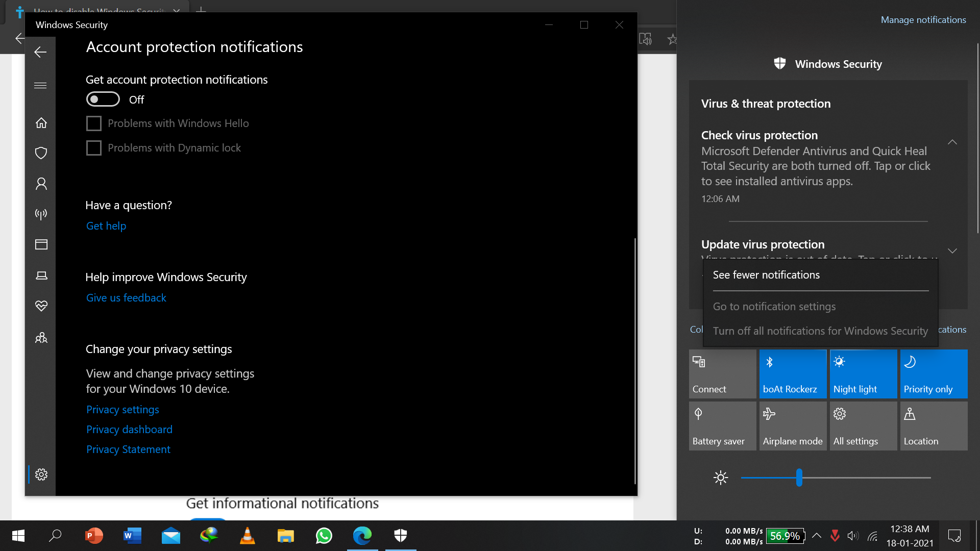This screenshot has height=551, width=980.
Task: Open App & browser control icon
Action: tap(41, 244)
